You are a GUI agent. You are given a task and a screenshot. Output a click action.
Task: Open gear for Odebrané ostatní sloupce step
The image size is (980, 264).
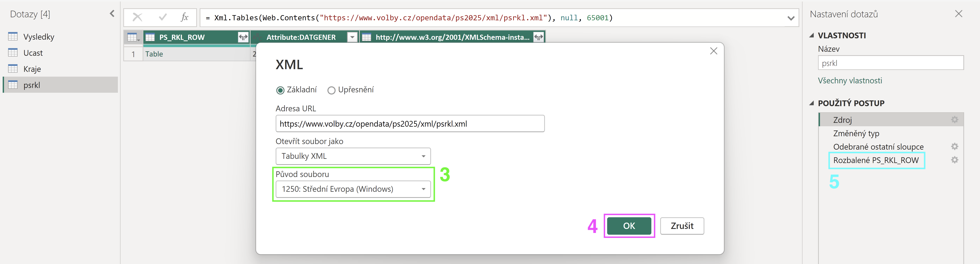[955, 146]
